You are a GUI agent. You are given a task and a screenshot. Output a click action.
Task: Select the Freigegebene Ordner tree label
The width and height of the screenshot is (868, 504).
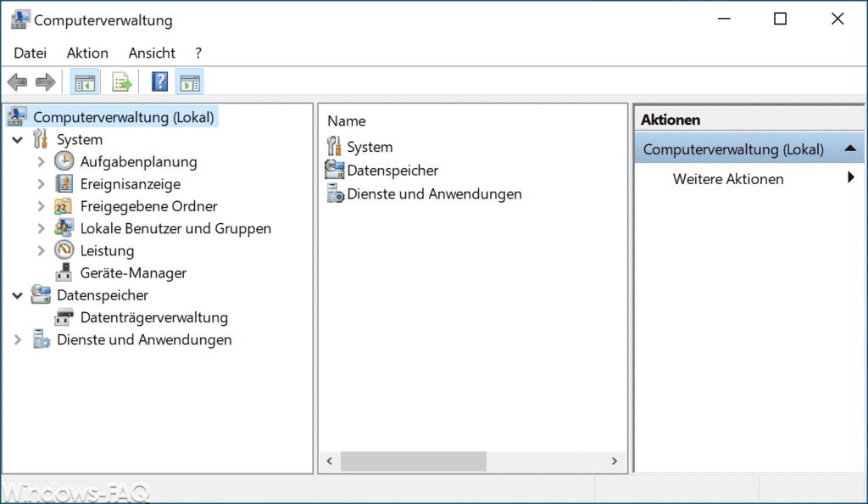(x=148, y=206)
